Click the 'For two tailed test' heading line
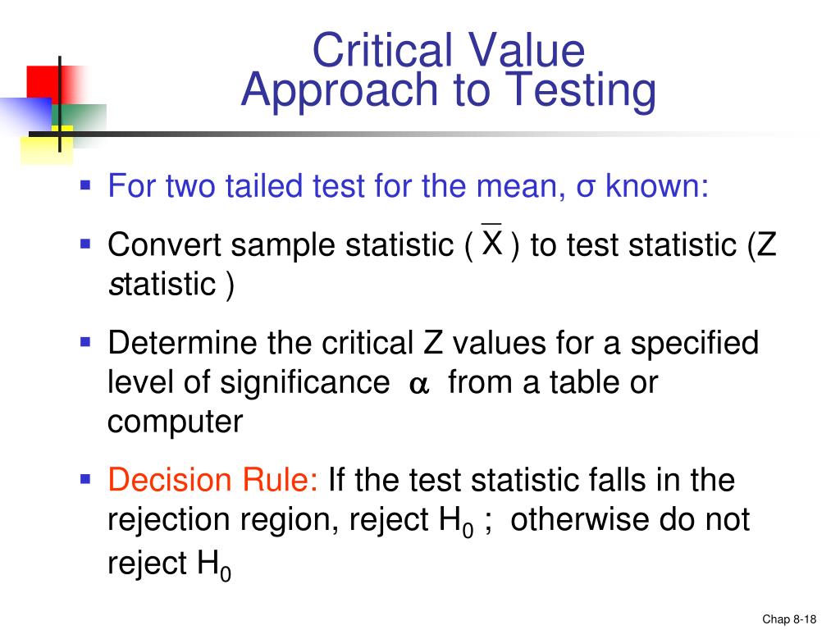 409,186
